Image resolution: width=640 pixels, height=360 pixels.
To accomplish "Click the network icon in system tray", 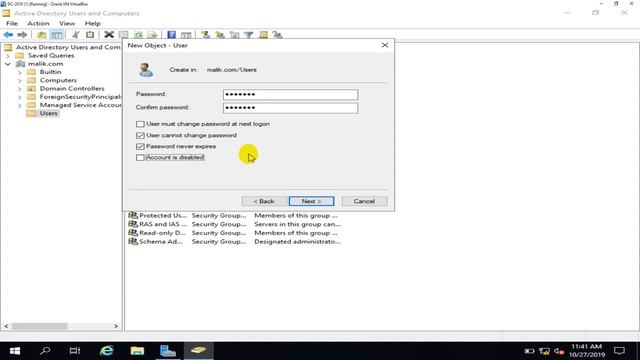I will pyautogui.click(x=544, y=351).
